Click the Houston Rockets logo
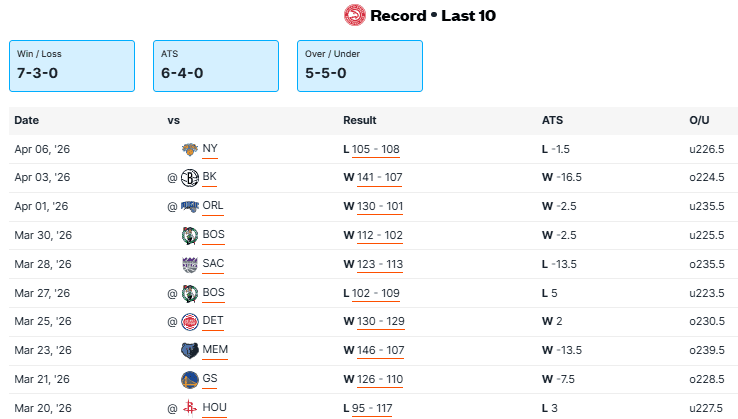738x419 pixels. [190, 409]
